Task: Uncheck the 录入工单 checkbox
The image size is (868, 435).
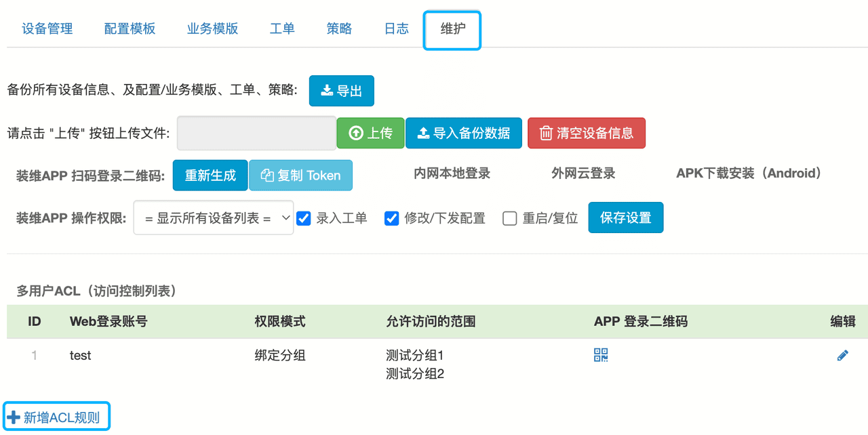Action: tap(304, 218)
